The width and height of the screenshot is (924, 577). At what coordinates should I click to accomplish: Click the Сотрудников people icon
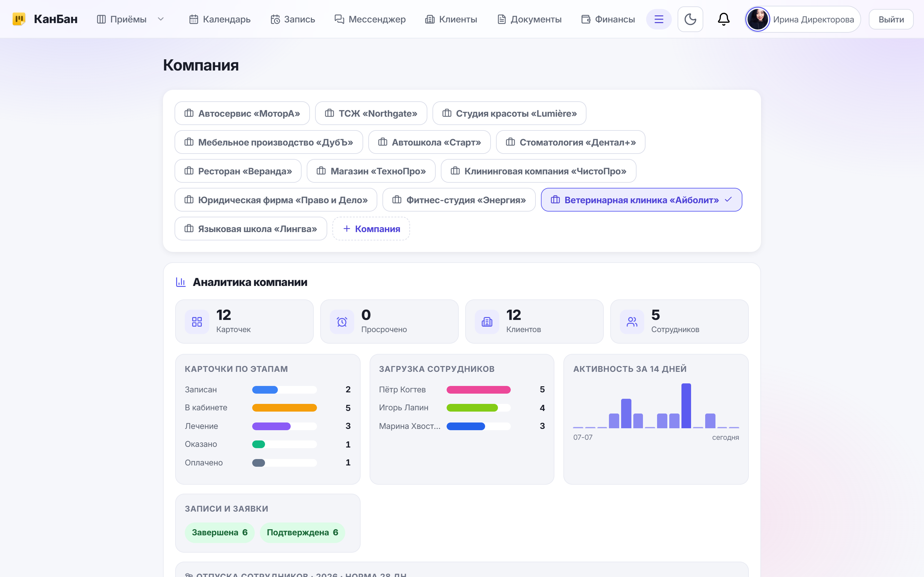point(632,322)
